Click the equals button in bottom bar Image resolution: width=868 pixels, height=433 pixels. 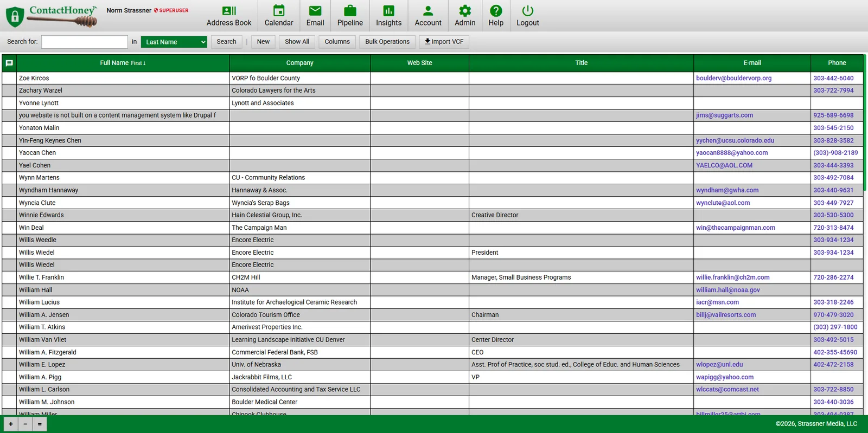click(40, 424)
